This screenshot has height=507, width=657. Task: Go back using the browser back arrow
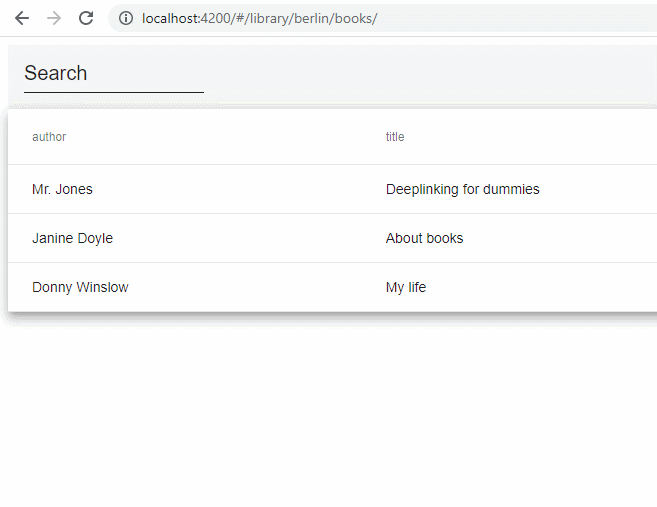22,18
